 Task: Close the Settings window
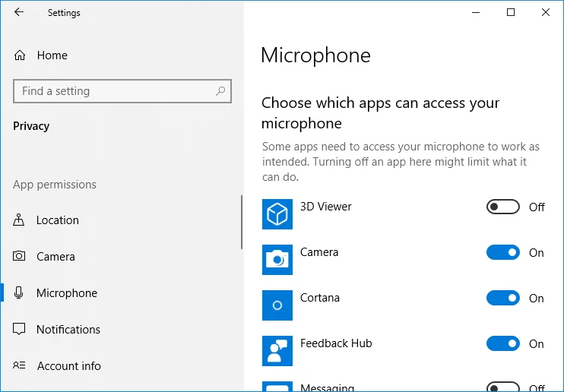[x=546, y=12]
